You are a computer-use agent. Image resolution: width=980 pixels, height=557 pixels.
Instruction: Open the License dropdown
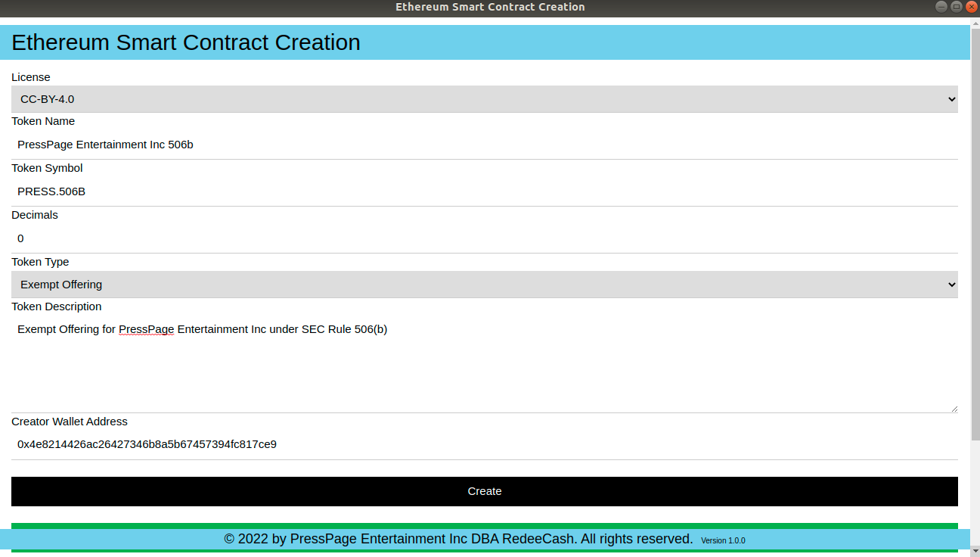484,98
